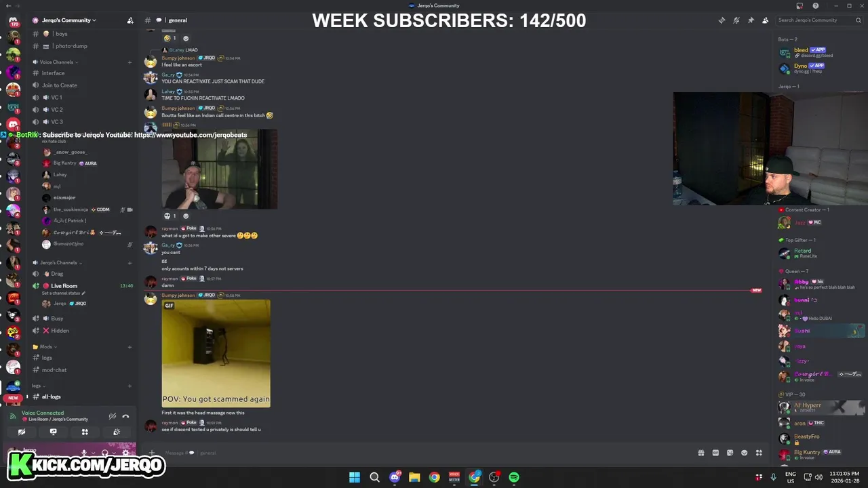Open the Help question-mark icon
The image size is (868, 488).
click(x=816, y=6)
